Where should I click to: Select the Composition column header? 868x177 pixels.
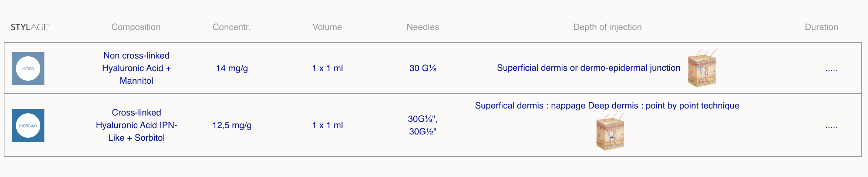click(136, 27)
